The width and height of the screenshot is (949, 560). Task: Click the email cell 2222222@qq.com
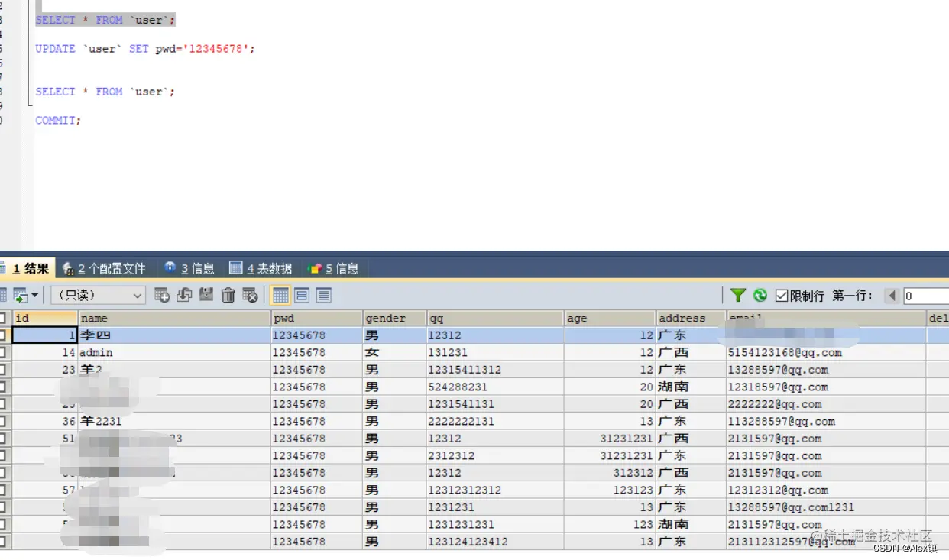coord(826,404)
